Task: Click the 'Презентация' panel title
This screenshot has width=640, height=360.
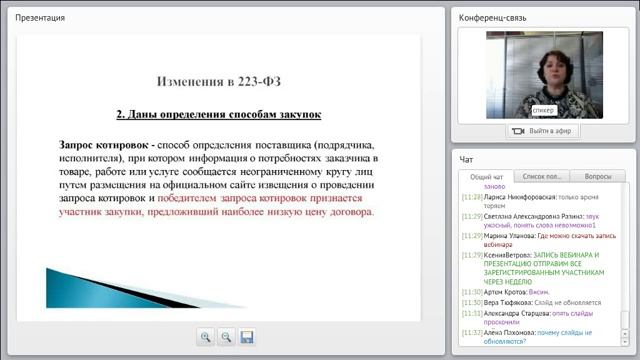Action: [x=40, y=18]
